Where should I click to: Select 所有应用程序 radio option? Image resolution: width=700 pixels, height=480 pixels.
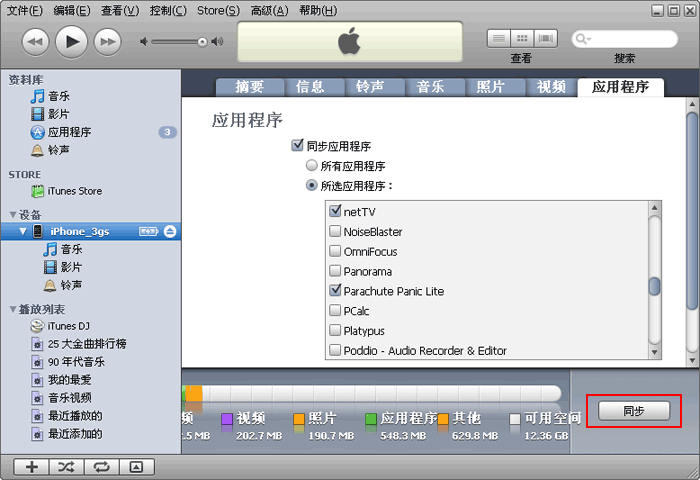pos(312,166)
